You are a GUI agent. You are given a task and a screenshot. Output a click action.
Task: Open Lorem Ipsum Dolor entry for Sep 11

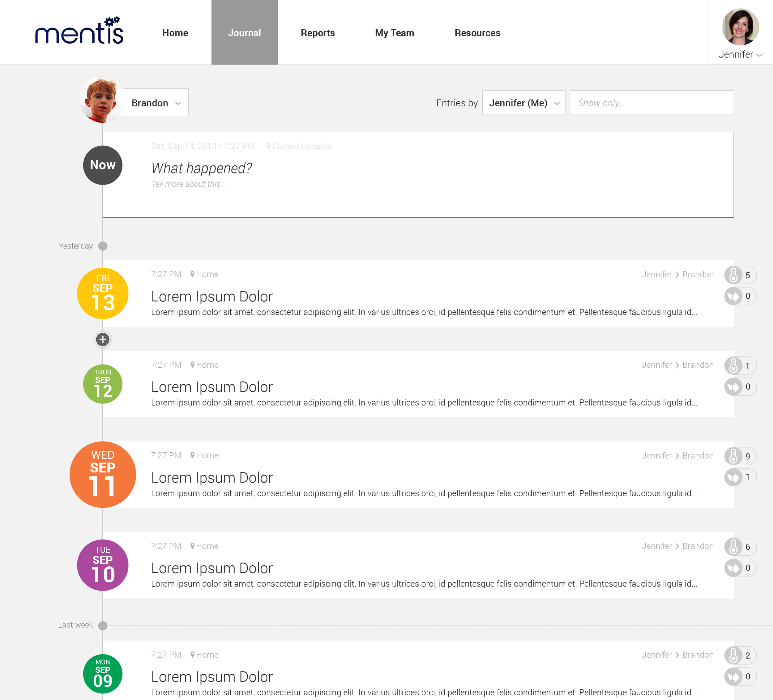212,477
